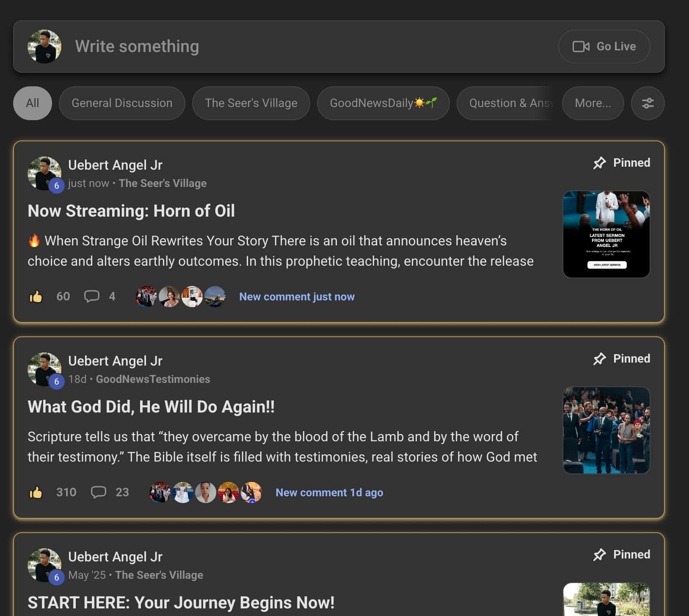The image size is (689, 616).
Task: Open the START HERE post thumbnail
Action: pyautogui.click(x=606, y=599)
